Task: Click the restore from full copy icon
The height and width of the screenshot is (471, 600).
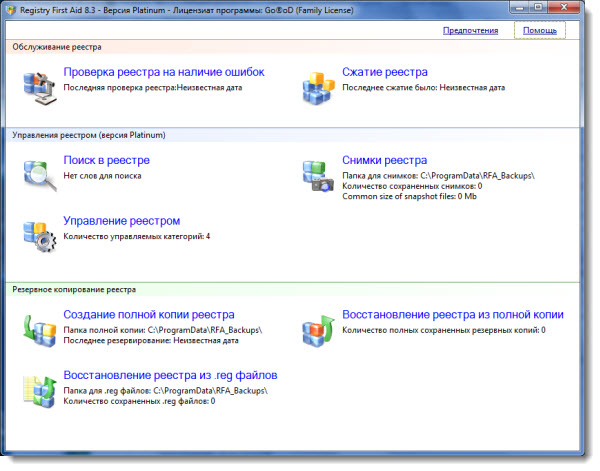Action: [x=319, y=328]
